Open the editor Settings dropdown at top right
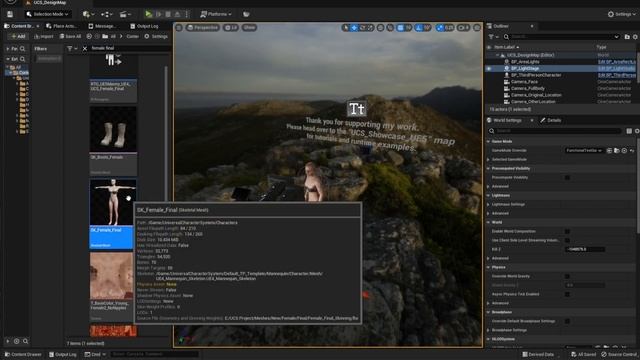Image resolution: width=640 pixels, height=360 pixels. click(622, 14)
